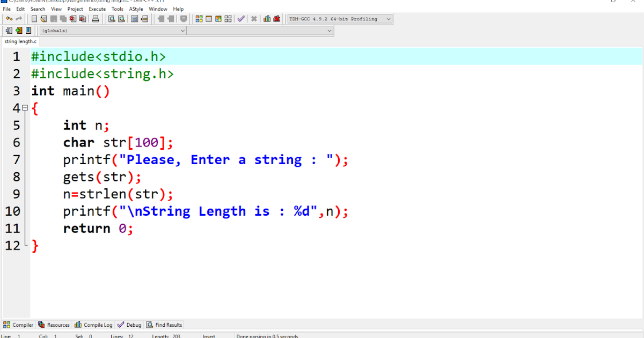Click the green arrow Insert icon

click(x=19, y=31)
